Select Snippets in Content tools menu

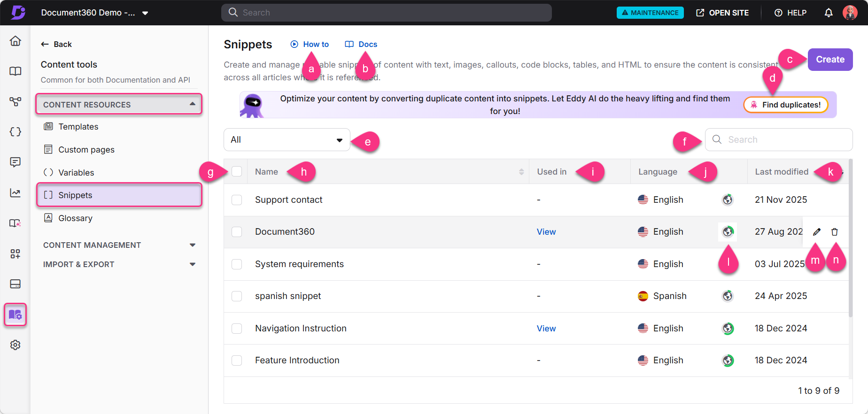click(x=119, y=195)
